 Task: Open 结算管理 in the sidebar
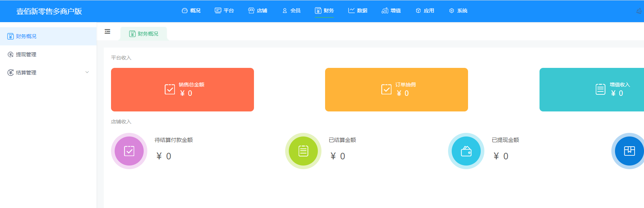coord(48,73)
